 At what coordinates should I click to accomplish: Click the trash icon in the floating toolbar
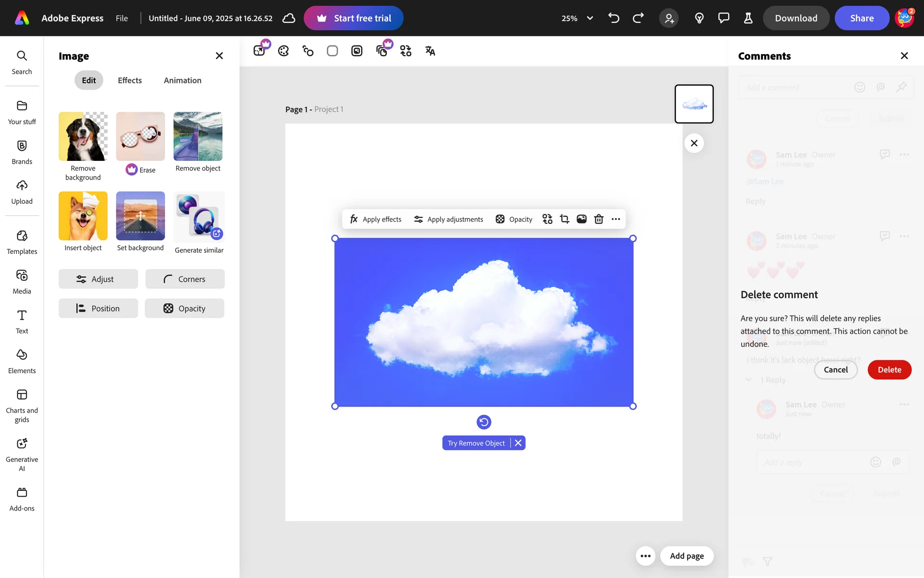[x=599, y=219]
